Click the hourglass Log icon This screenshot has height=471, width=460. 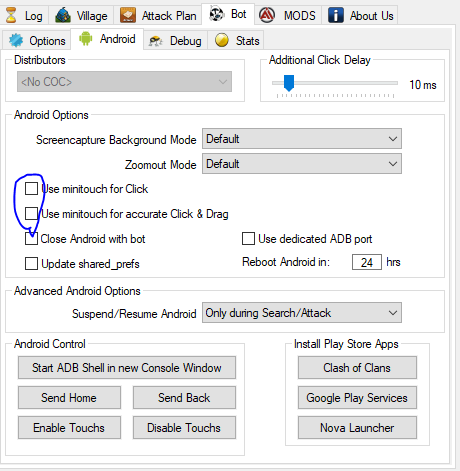[11, 15]
